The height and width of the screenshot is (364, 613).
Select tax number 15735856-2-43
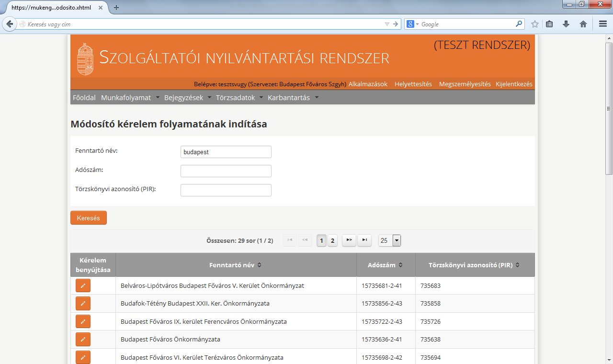click(382, 303)
